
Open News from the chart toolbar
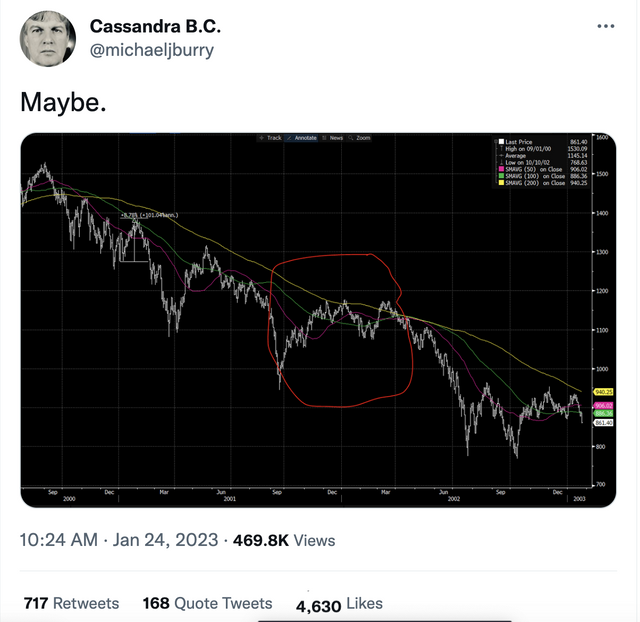pyautogui.click(x=332, y=138)
